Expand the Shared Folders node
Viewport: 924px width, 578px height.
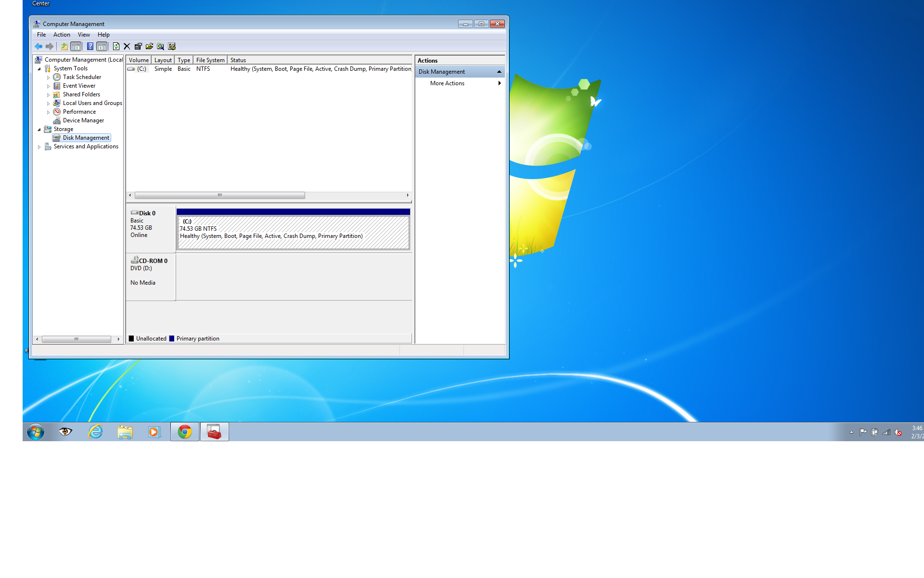click(x=48, y=95)
